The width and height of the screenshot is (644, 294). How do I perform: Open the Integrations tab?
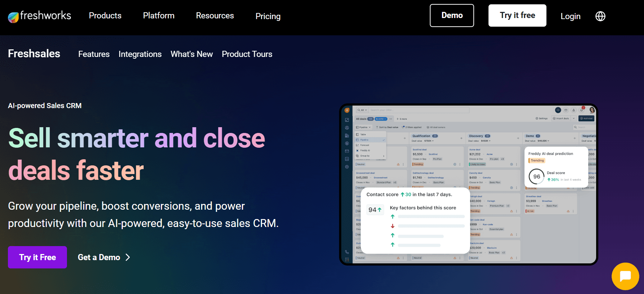pyautogui.click(x=140, y=54)
